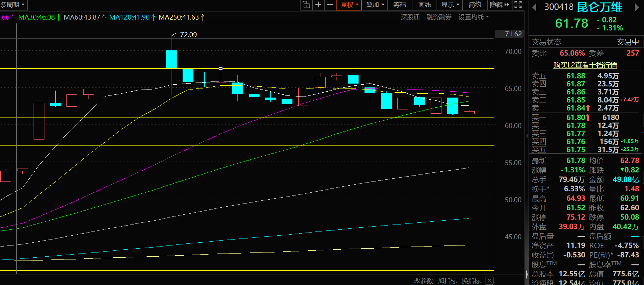Image resolution: width=644 pixels, height=285 pixels.
Task: Click the 金额 value 49.88亿
Action: click(626, 179)
